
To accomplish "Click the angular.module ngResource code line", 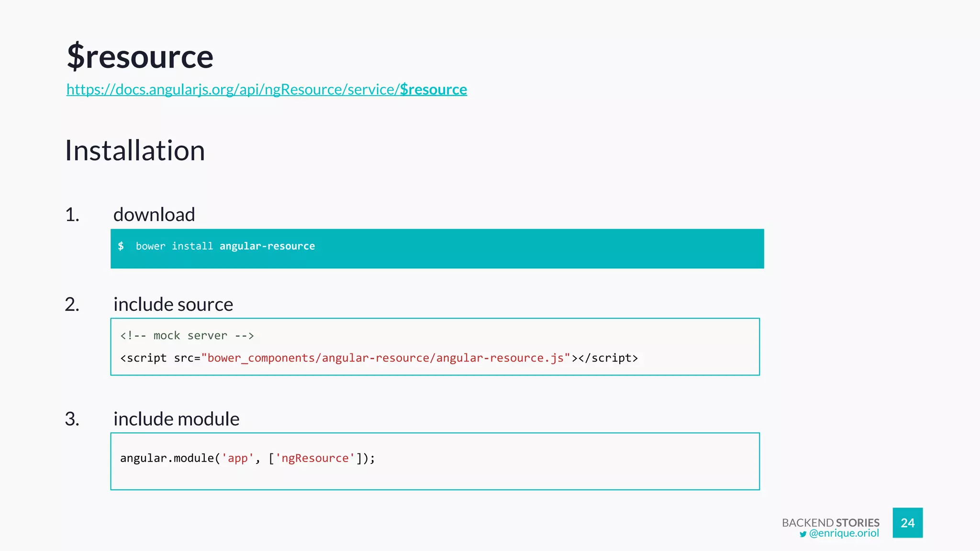I will tap(247, 458).
